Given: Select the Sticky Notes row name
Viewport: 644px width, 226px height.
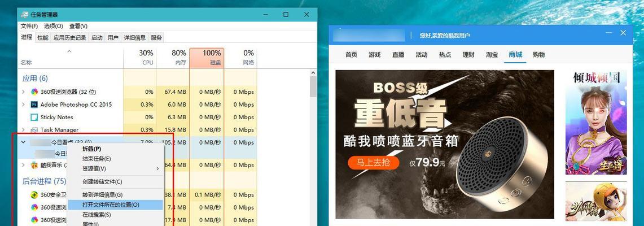Looking at the screenshot, I should [56, 117].
